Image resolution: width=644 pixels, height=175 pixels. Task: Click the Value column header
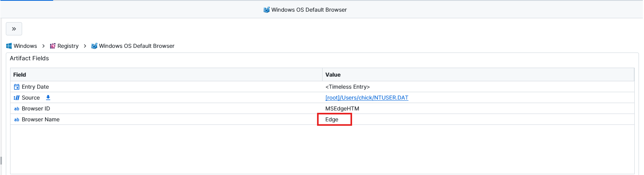(x=333, y=75)
